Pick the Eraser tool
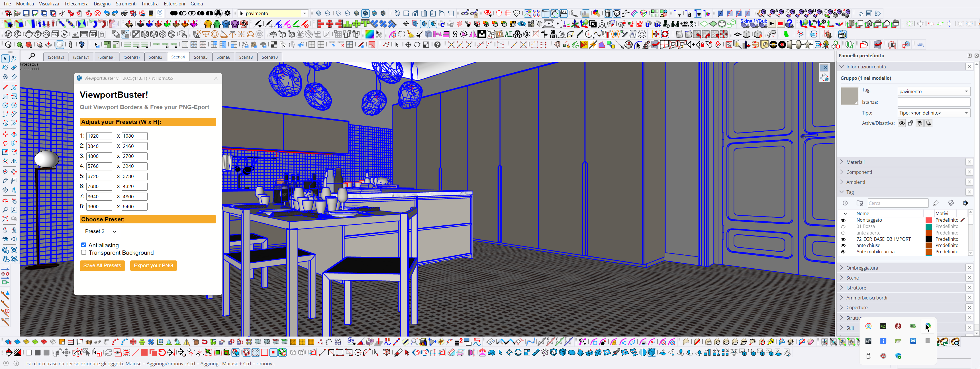 (15, 67)
